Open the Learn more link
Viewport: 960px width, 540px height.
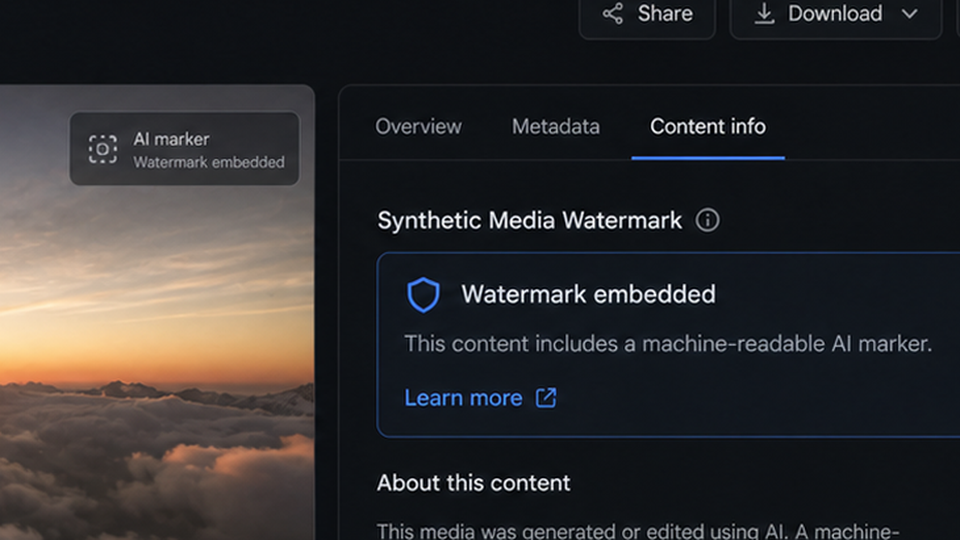pos(463,399)
